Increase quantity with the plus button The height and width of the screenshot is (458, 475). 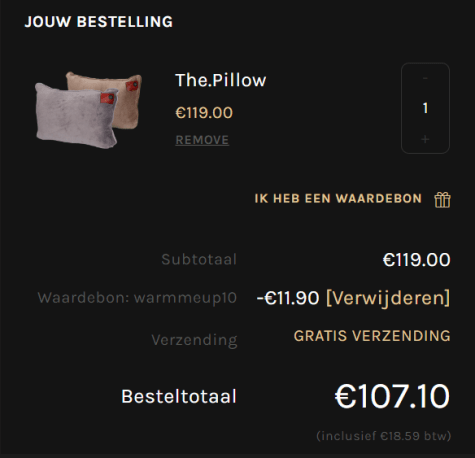click(425, 139)
